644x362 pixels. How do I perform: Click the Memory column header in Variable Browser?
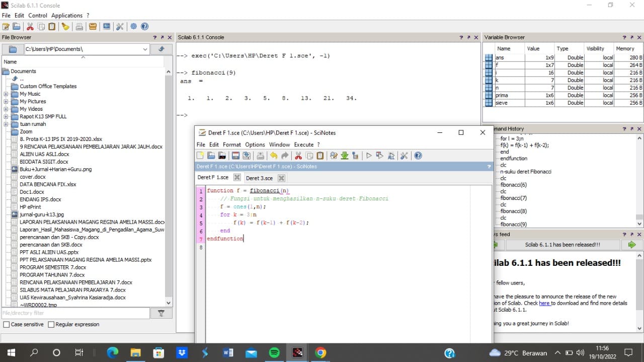(625, 49)
